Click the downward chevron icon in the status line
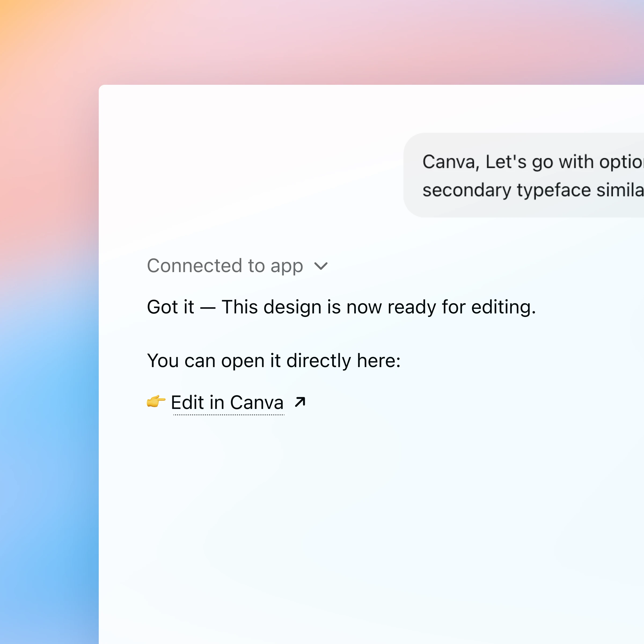 (321, 266)
